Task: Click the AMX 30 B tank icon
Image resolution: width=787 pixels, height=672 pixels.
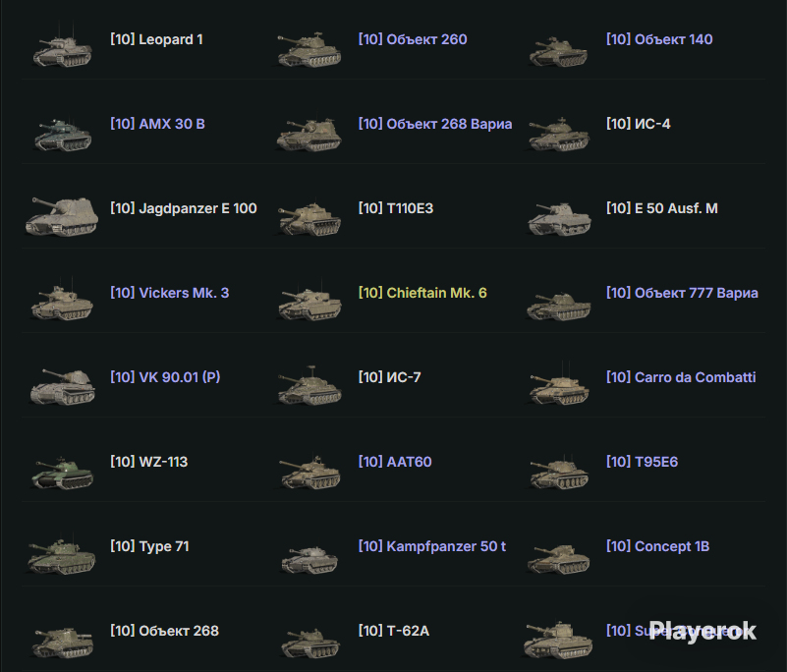Action: click(63, 134)
